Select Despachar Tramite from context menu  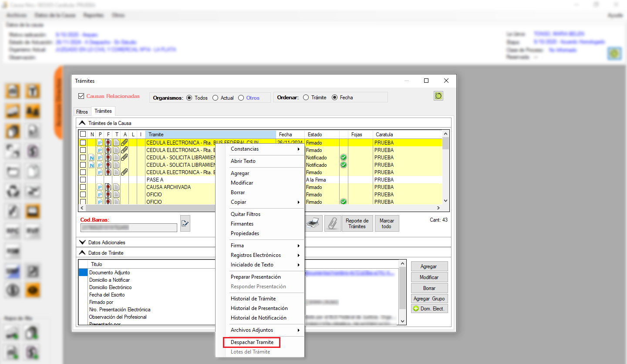252,342
